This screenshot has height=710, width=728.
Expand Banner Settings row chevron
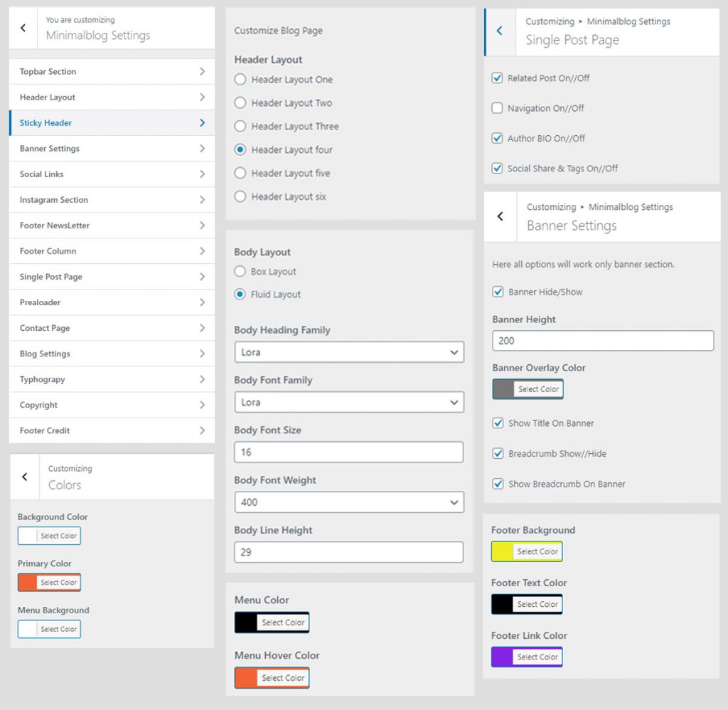(x=202, y=148)
